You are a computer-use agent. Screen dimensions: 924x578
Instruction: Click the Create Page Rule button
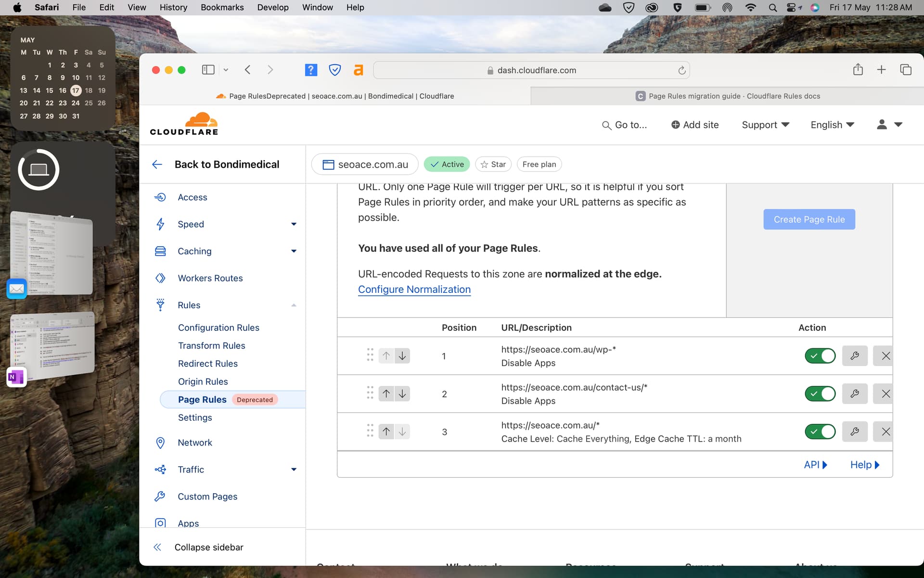809,219
